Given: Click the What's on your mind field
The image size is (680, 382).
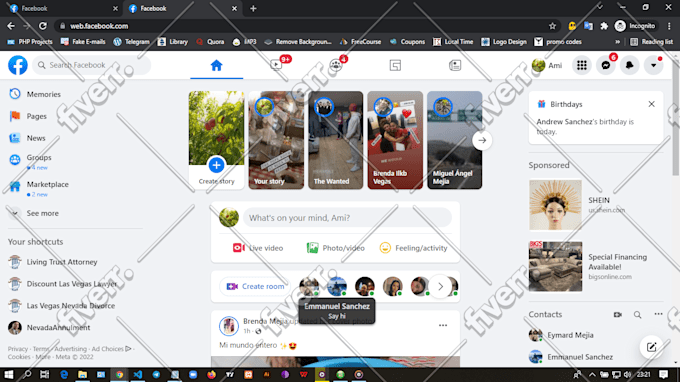Looking at the screenshot, I should [x=347, y=218].
